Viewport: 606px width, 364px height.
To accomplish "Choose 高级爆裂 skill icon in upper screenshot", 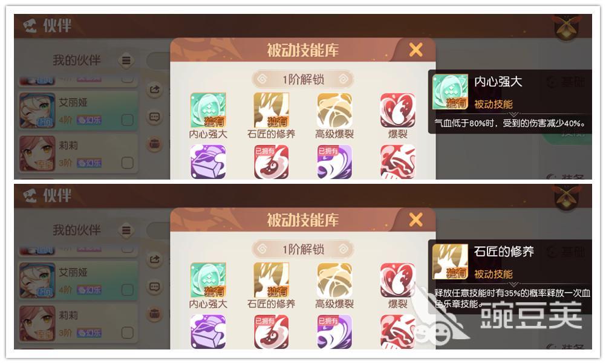I will 334,110.
